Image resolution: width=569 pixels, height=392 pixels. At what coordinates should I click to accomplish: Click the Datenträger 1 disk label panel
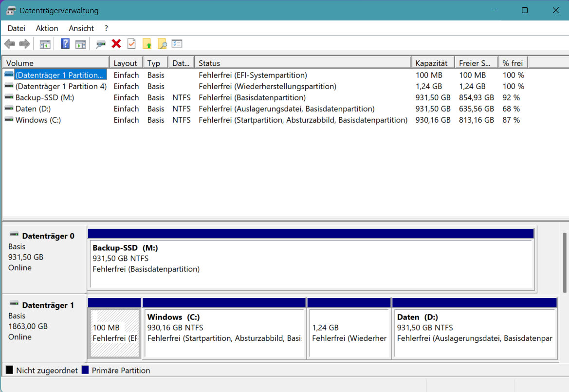pos(44,329)
